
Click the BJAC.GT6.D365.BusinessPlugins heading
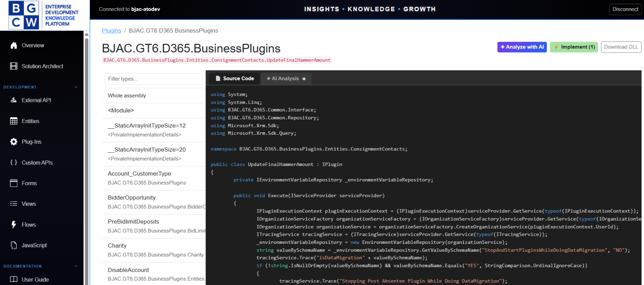pos(191,49)
